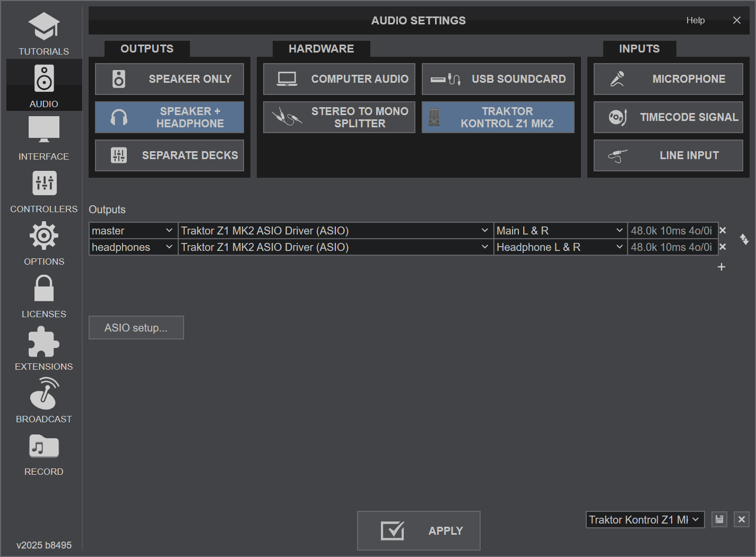The height and width of the screenshot is (557, 756).
Task: Select Speaker Only output mode
Action: pyautogui.click(x=169, y=79)
